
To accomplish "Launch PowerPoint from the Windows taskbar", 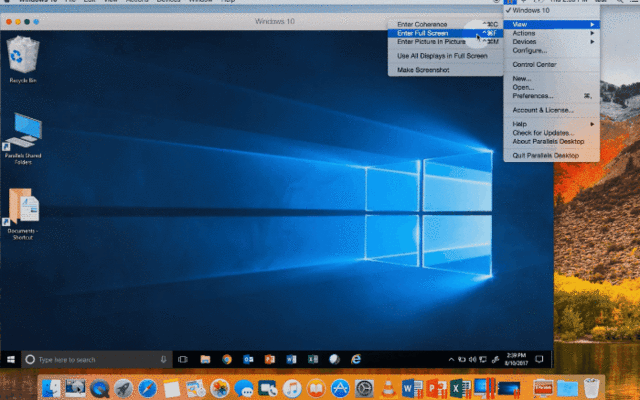I will [270, 360].
